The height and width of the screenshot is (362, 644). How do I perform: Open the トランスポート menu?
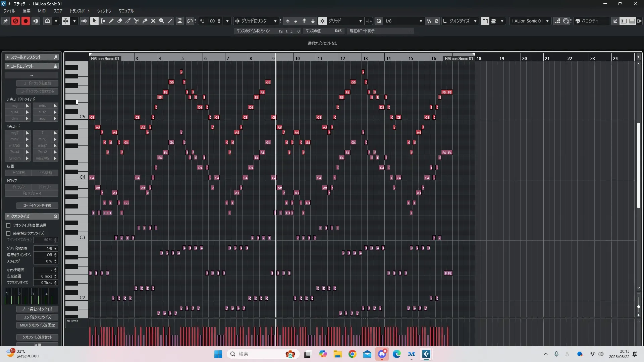click(80, 11)
